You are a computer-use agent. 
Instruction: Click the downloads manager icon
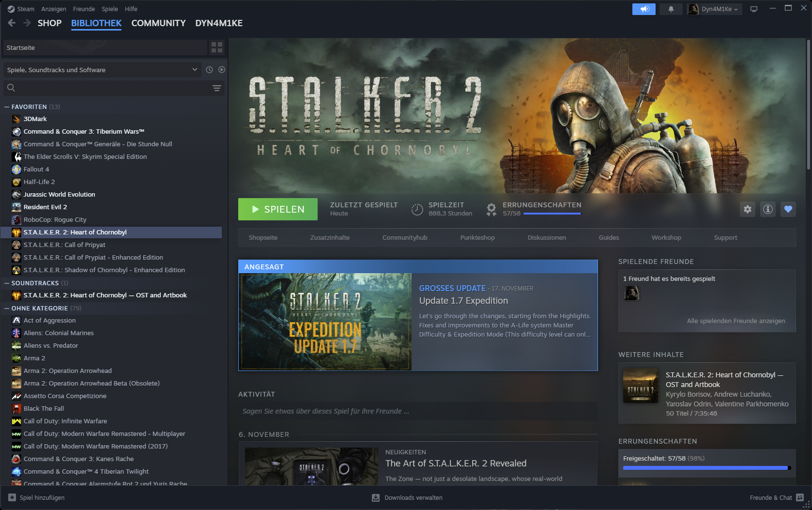(x=376, y=497)
